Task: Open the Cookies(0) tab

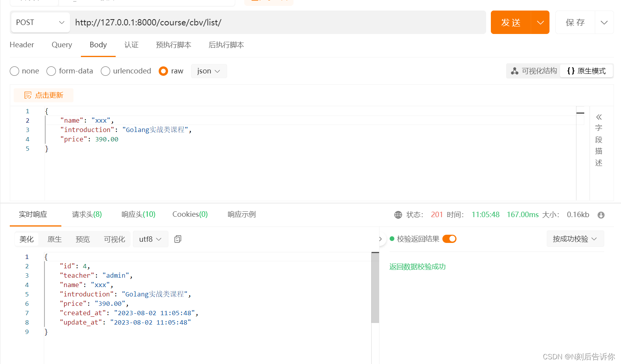Action: [x=190, y=214]
